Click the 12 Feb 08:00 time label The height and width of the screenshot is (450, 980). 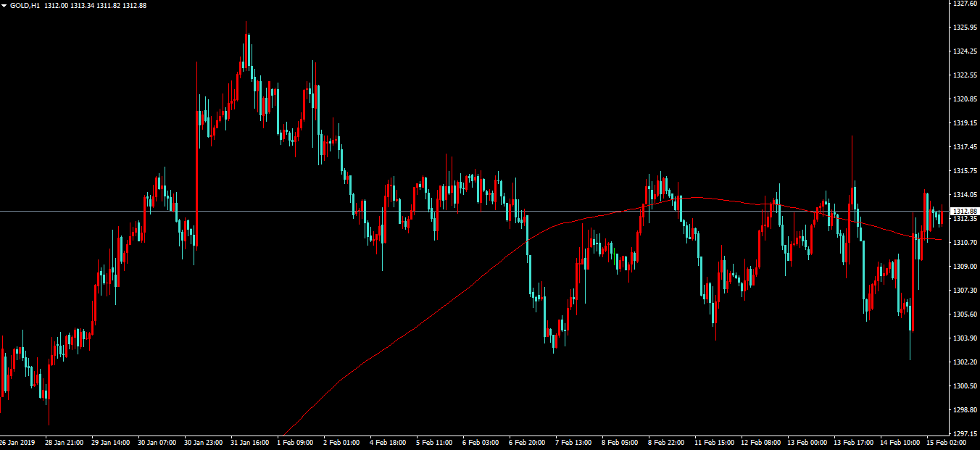(x=760, y=442)
